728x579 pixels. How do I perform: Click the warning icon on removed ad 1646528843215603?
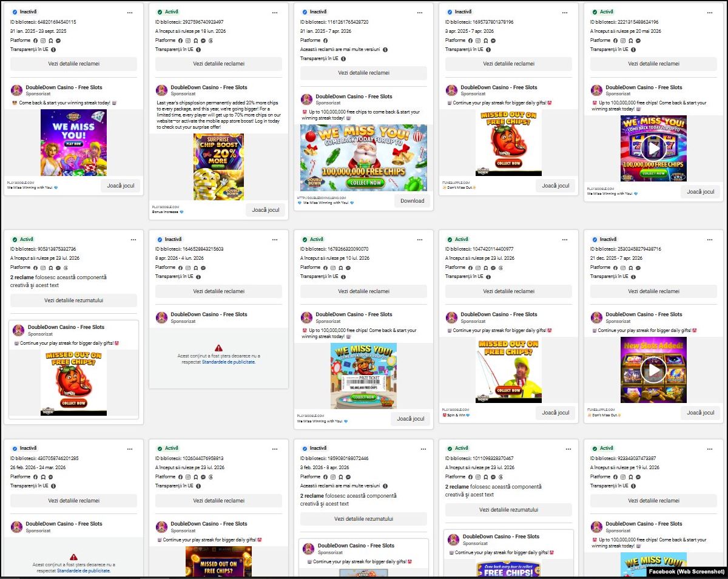tap(218, 348)
